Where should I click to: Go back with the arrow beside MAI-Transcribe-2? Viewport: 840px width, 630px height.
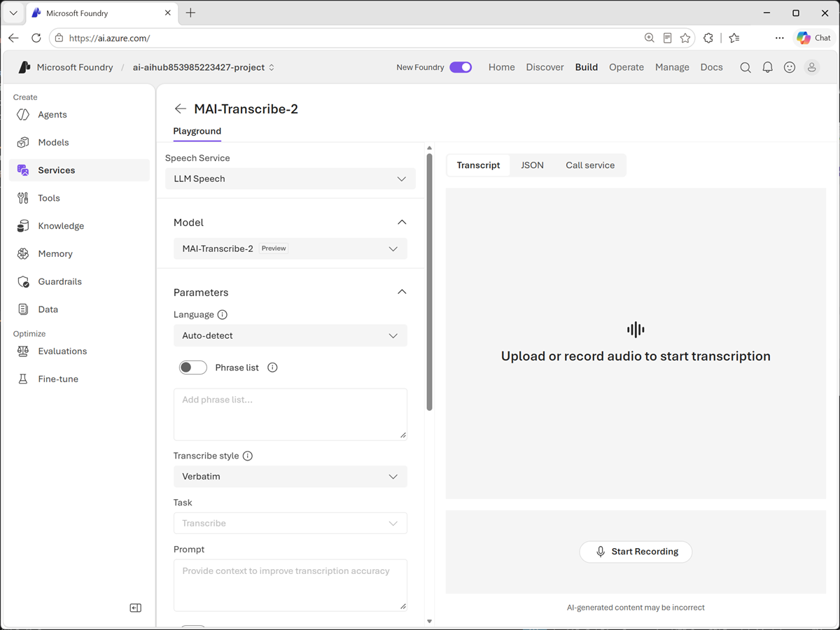[x=180, y=108]
